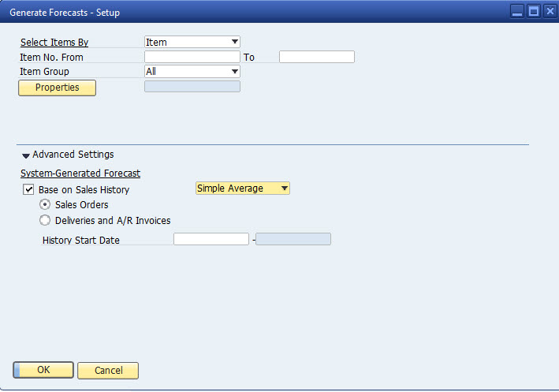Minimize the Generate Forecasts window
559x392 pixels.
[x=517, y=12]
